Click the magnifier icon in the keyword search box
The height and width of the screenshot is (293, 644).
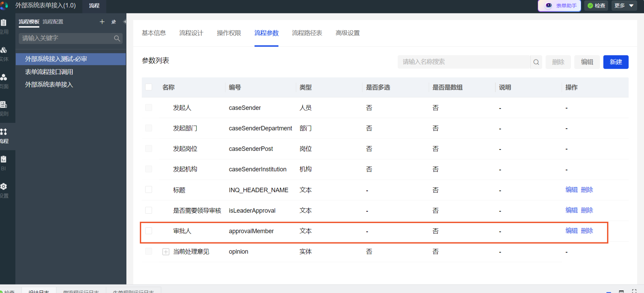click(x=117, y=38)
